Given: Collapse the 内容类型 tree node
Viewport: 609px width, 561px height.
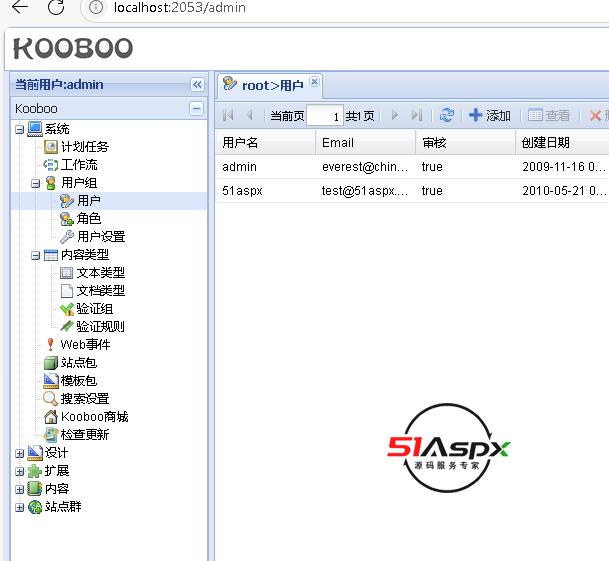Looking at the screenshot, I should (35, 255).
